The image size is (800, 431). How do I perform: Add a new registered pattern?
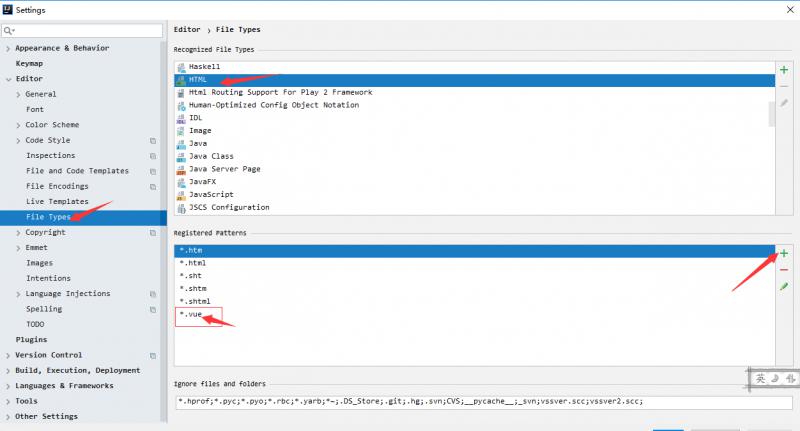click(784, 253)
